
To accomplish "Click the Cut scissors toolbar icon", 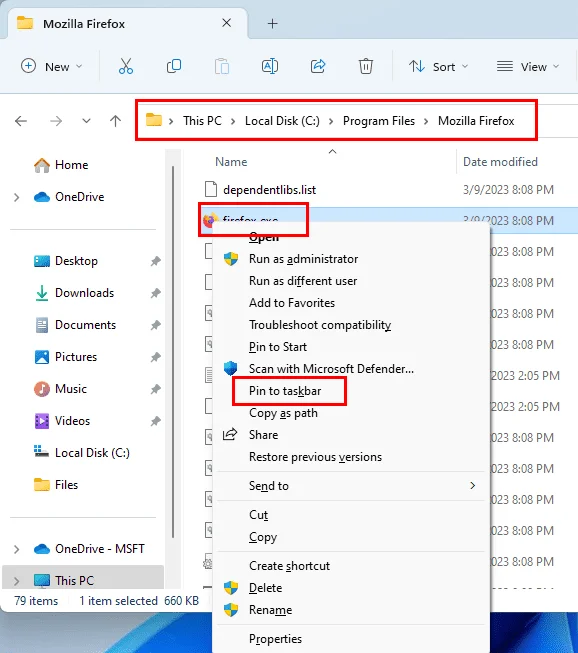I will point(125,66).
